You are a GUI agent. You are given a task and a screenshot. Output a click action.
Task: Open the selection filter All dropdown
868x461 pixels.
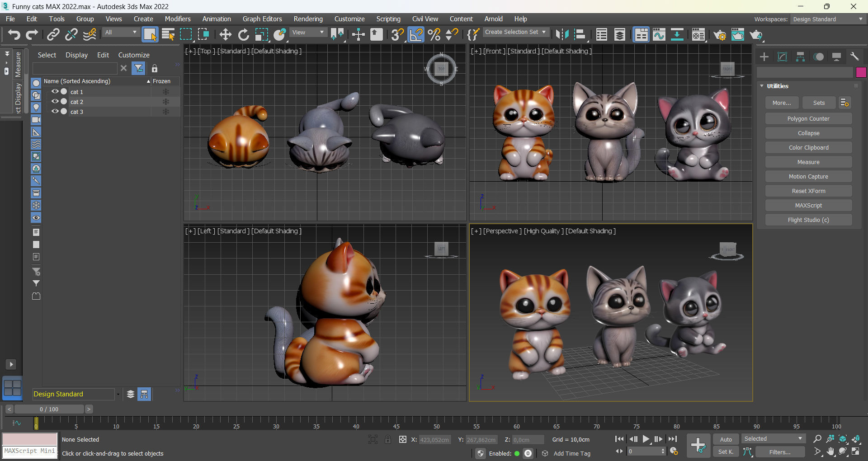tap(120, 33)
